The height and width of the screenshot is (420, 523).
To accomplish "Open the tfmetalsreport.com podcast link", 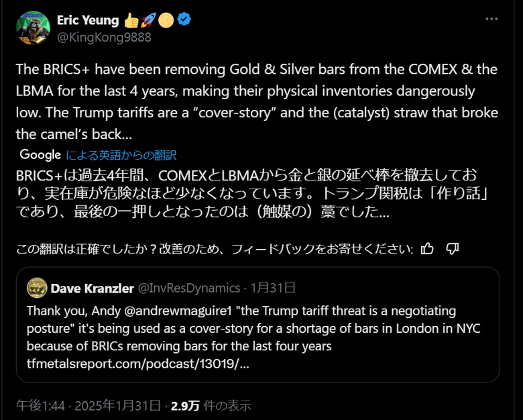I will tap(137, 364).
